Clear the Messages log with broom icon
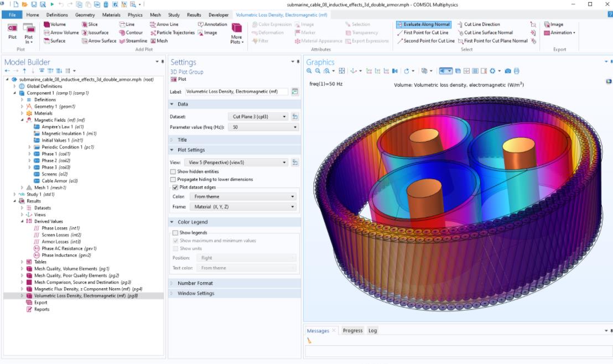The width and height of the screenshot is (613, 364). [x=309, y=341]
